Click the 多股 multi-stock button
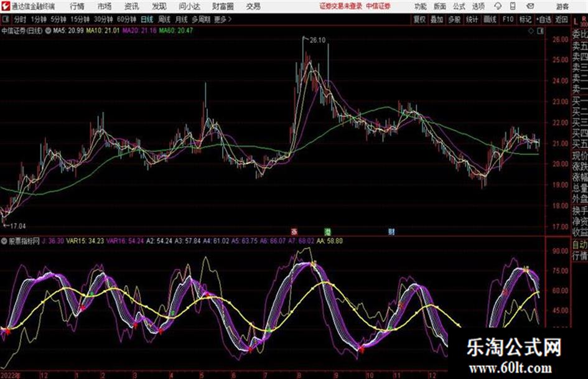The image size is (588, 379). click(x=454, y=19)
